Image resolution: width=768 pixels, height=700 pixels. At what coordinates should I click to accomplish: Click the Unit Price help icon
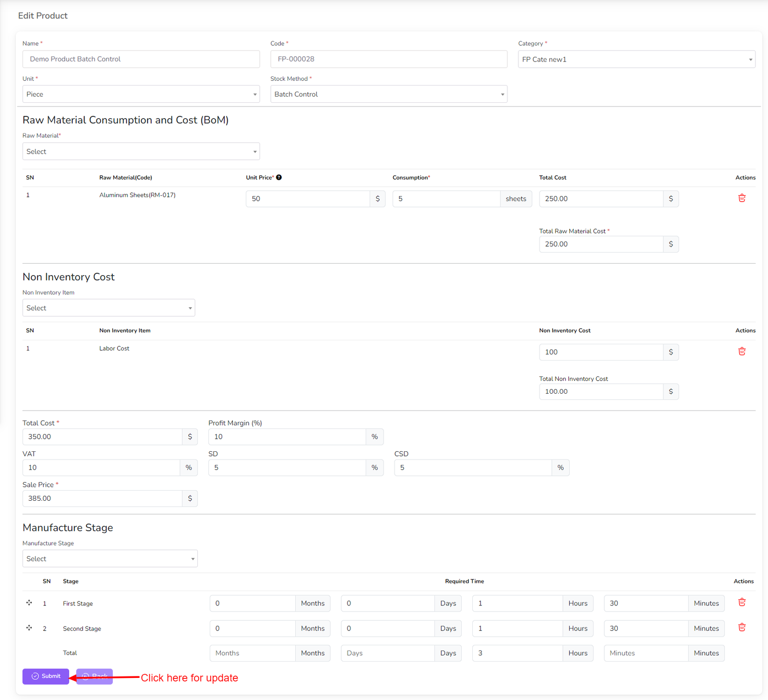(279, 178)
